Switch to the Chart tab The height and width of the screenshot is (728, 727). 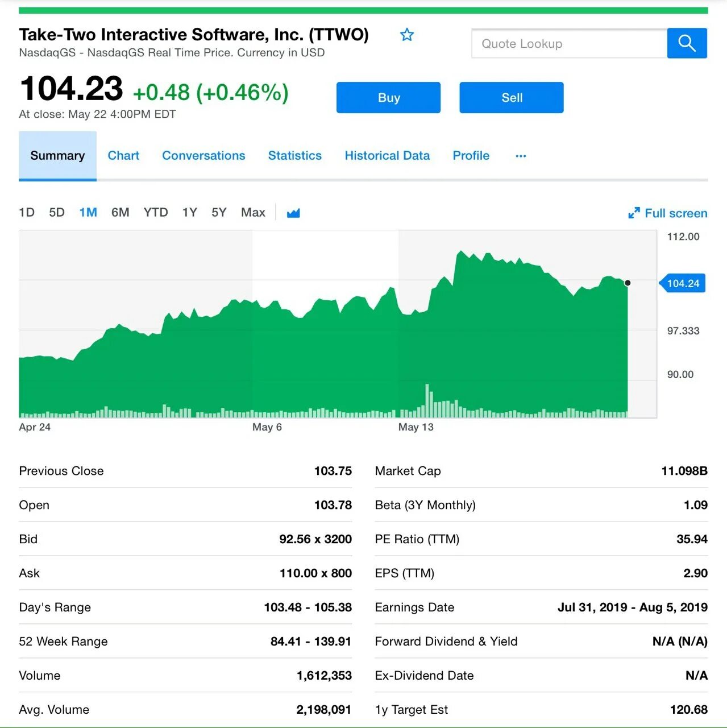coord(123,156)
